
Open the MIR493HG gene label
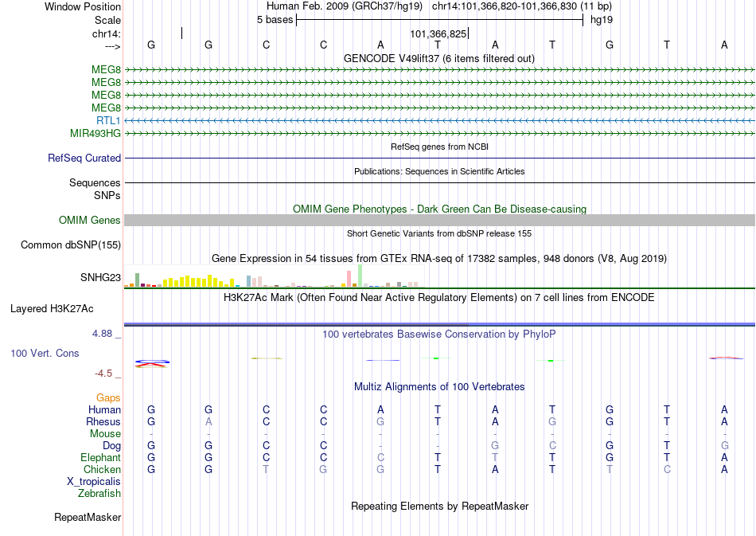tap(95, 133)
